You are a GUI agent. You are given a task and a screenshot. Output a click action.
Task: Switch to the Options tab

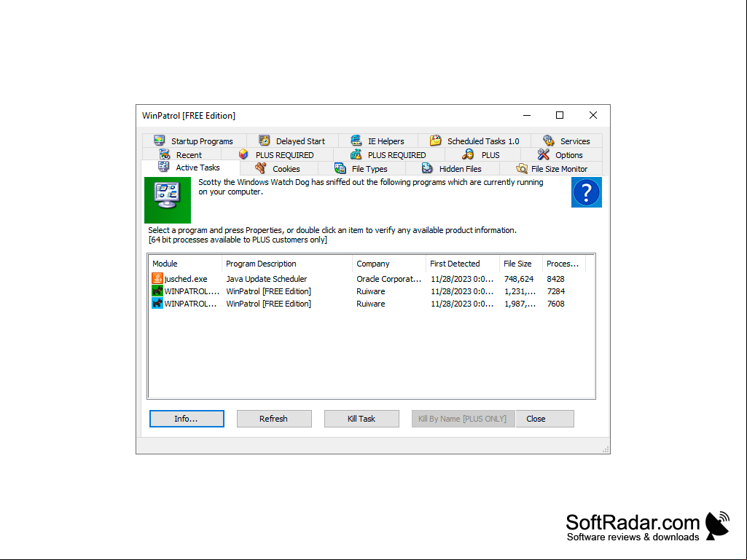click(x=562, y=155)
